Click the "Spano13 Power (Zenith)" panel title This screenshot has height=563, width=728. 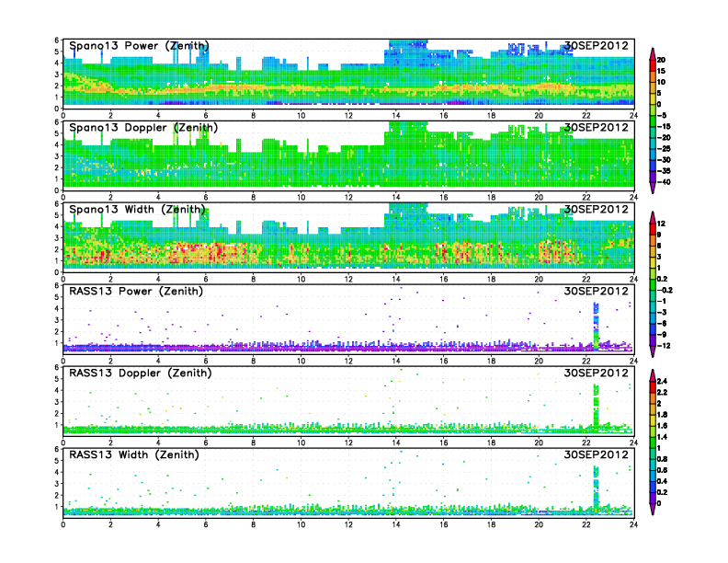(140, 46)
